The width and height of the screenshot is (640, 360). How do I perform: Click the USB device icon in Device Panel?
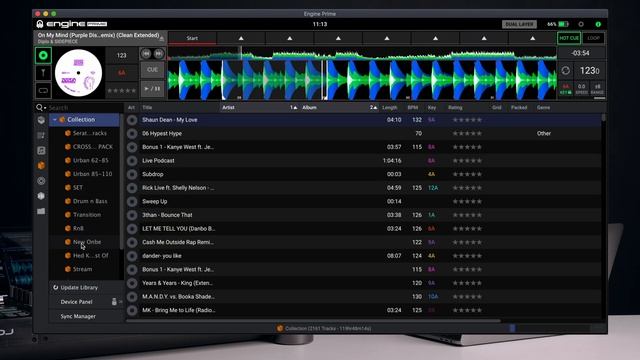(114, 302)
